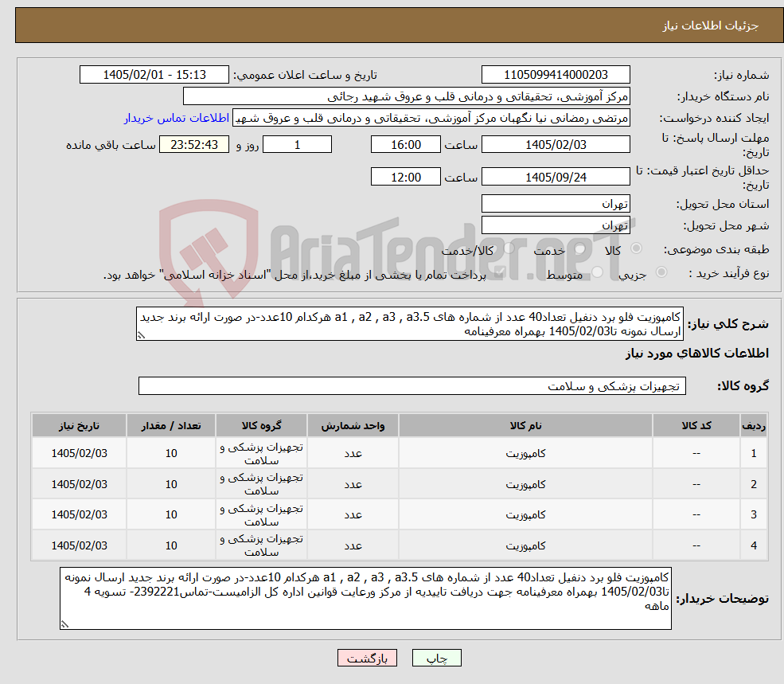The height and width of the screenshot is (684, 784).
Task: Click the واحد شمارش column header
Action: coord(353,425)
